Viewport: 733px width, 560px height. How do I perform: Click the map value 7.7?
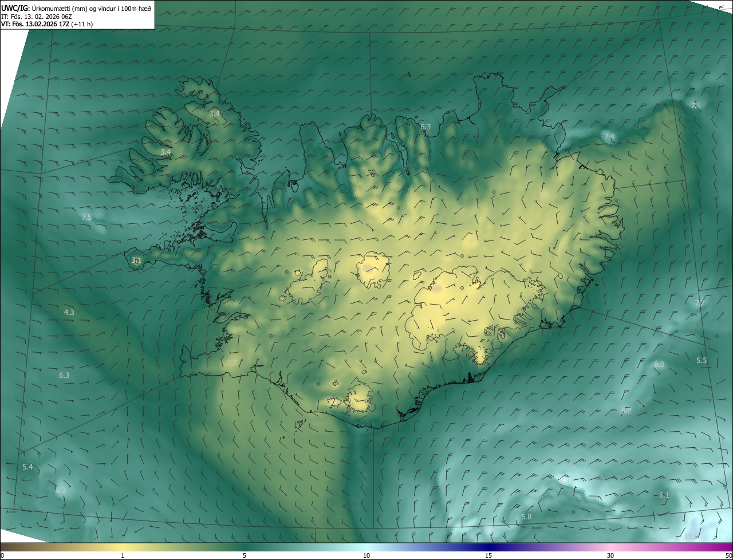click(700, 303)
